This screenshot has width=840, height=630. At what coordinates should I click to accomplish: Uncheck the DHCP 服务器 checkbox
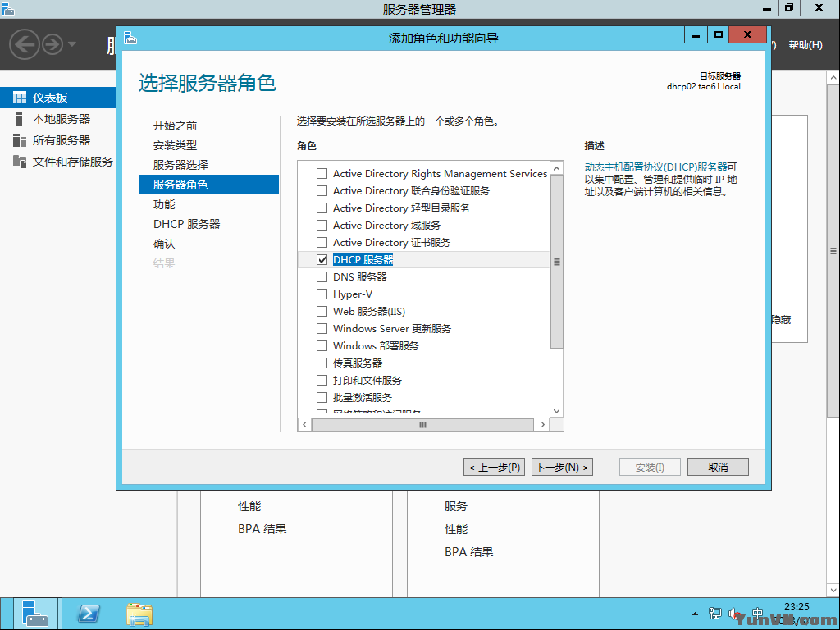coord(322,260)
